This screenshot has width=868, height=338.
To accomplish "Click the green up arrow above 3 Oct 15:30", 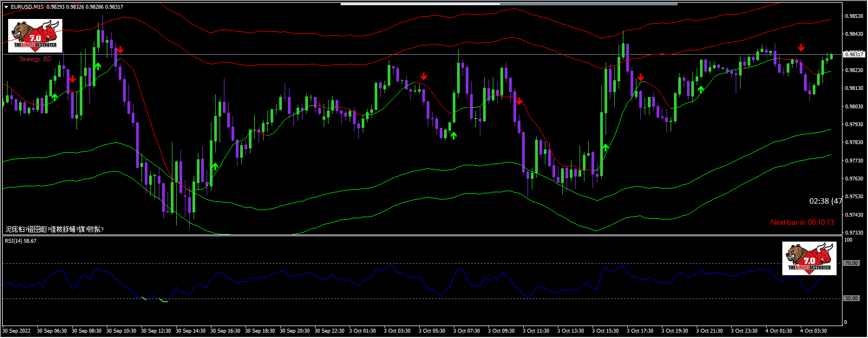I will pyautogui.click(x=605, y=147).
